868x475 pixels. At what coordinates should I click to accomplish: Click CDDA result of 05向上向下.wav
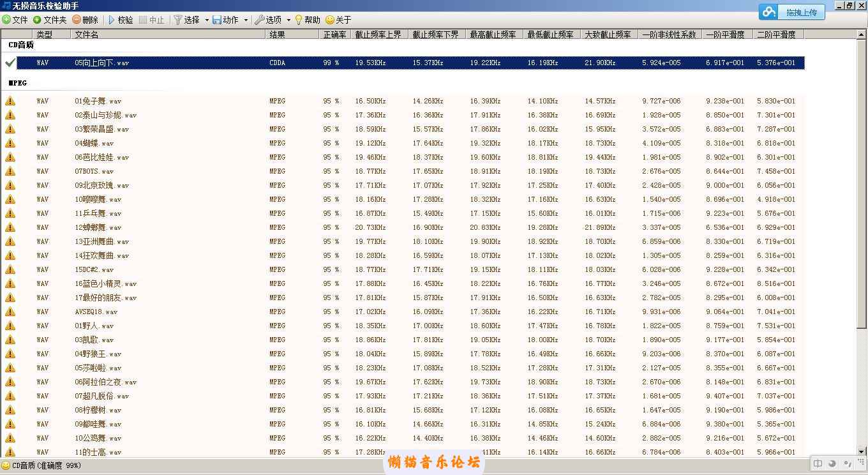click(x=277, y=63)
